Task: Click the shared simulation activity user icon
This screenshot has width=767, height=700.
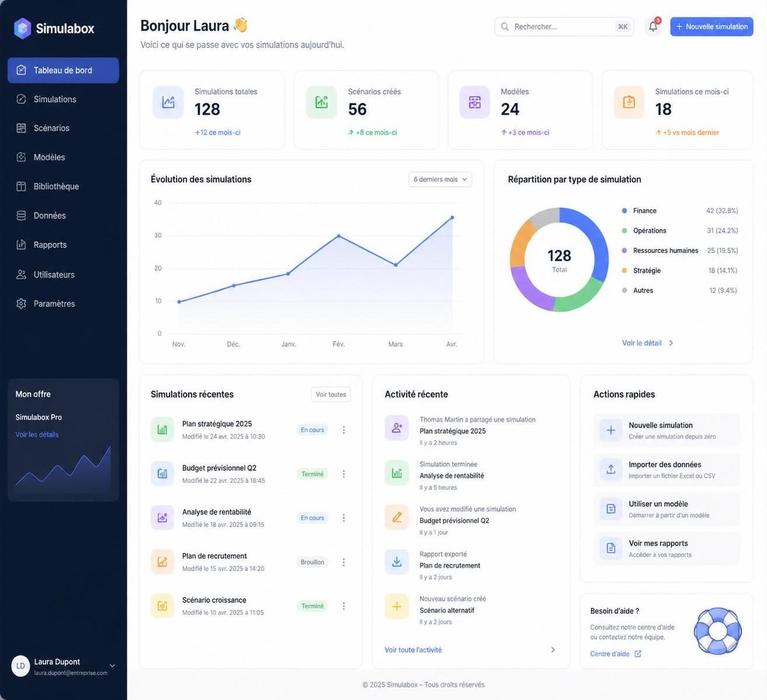Action: click(x=397, y=428)
